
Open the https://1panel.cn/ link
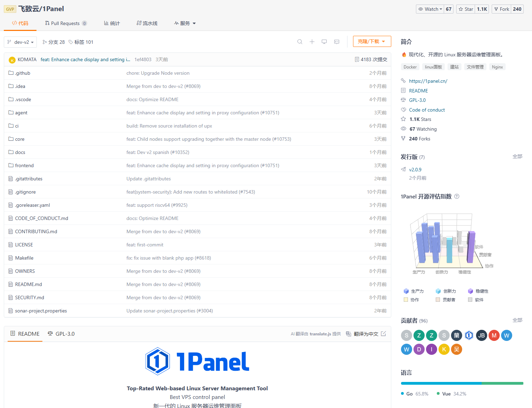pyautogui.click(x=428, y=81)
